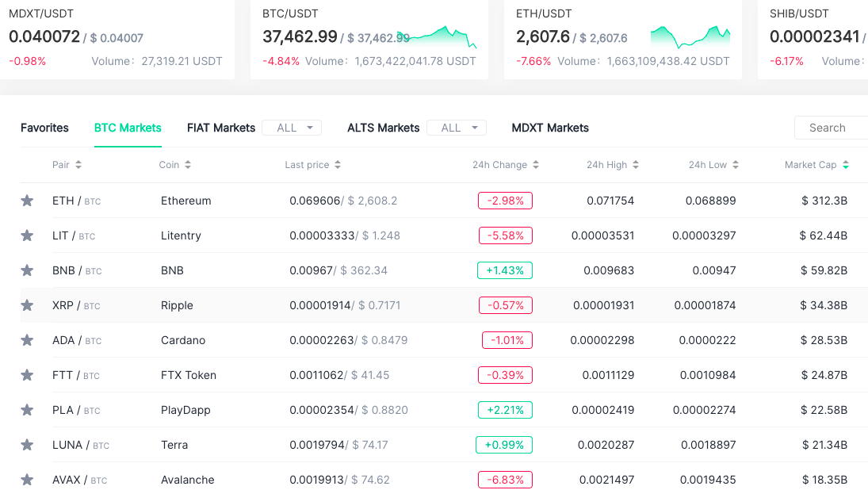Click the star icon beside ADA / BTC
Viewport: 868px width, 490px height.
tap(27, 340)
